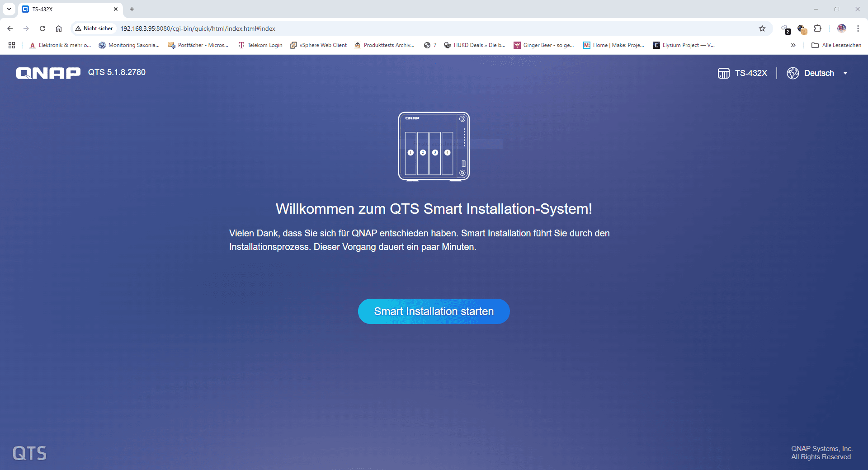Open the apps grid in bookmarks bar
The height and width of the screenshot is (470, 868).
point(12,45)
